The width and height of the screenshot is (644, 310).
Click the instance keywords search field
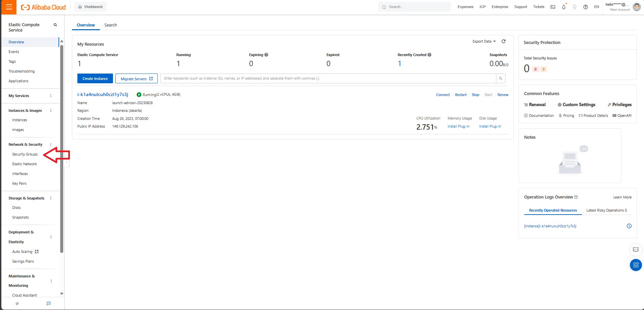point(328,79)
